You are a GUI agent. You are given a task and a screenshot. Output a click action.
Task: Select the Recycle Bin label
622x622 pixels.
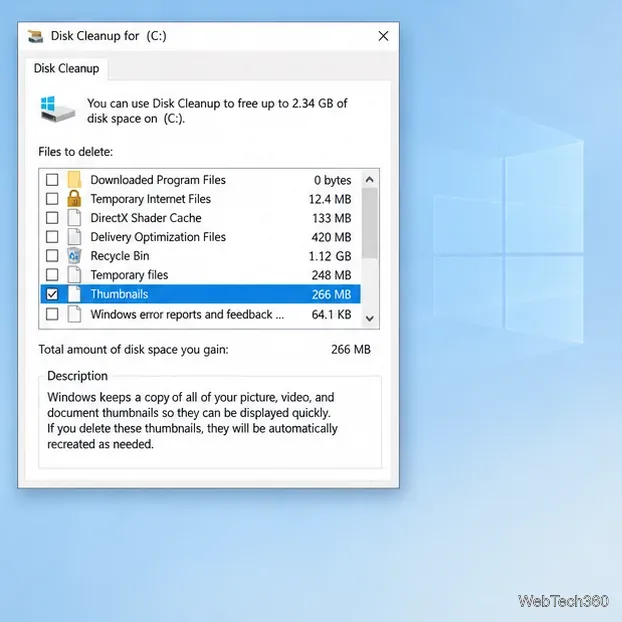[120, 256]
